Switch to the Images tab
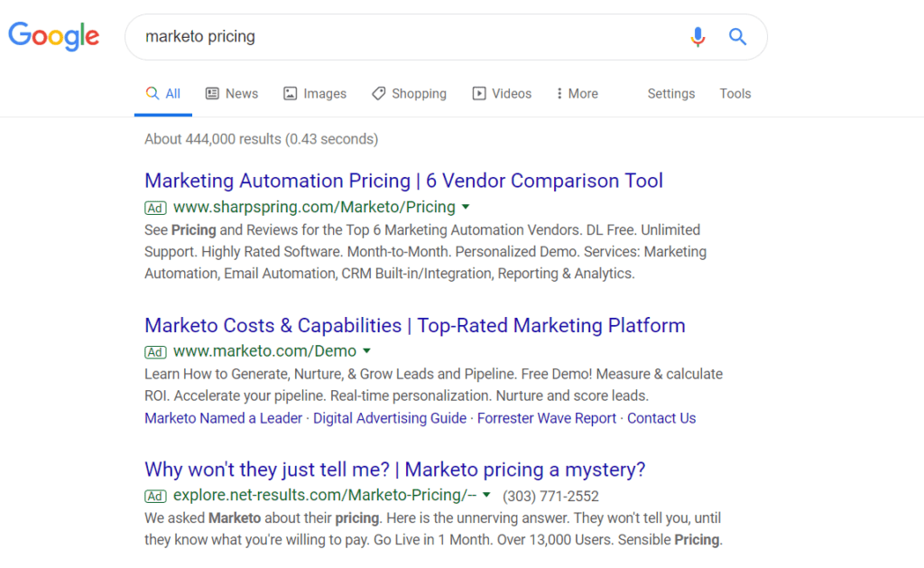Screen dimensions: 924x568 [x=315, y=93]
